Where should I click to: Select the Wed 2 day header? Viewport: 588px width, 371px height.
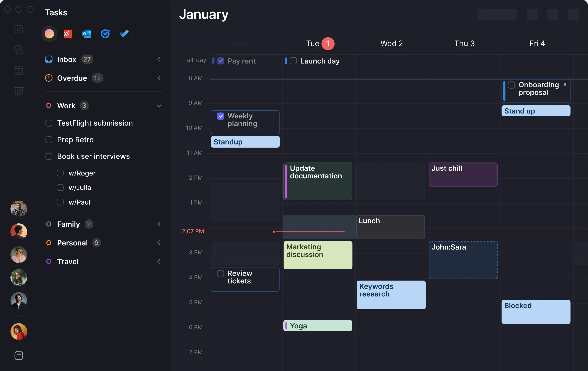tap(391, 43)
